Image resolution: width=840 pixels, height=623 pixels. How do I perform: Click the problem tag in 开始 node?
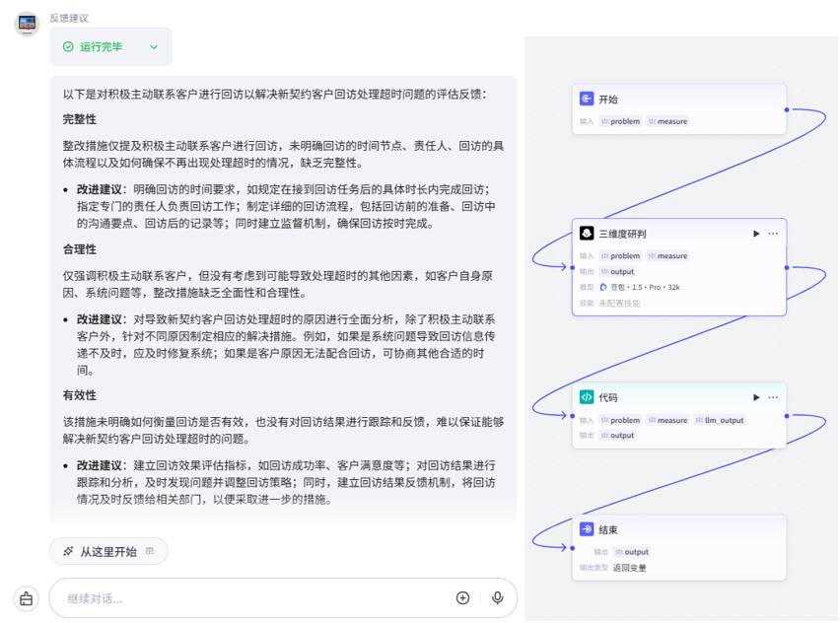pyautogui.click(x=620, y=121)
